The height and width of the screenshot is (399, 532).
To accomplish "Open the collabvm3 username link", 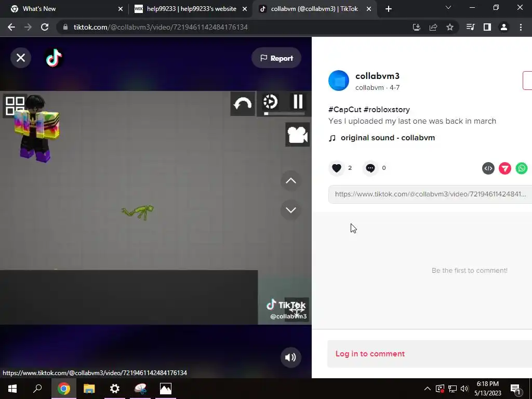I will click(x=377, y=76).
